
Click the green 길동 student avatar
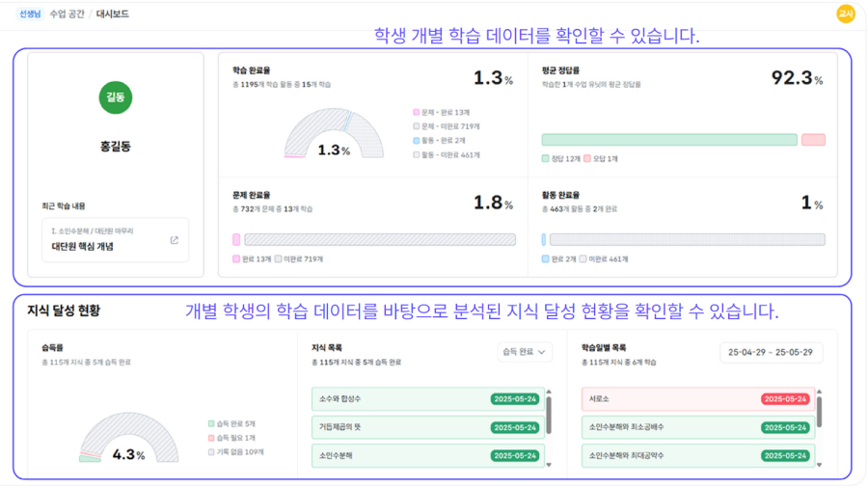[116, 97]
